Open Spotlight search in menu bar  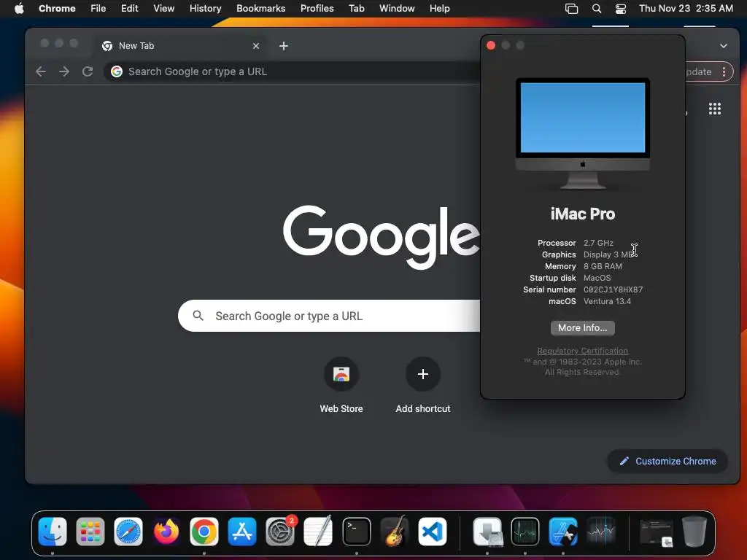597,9
